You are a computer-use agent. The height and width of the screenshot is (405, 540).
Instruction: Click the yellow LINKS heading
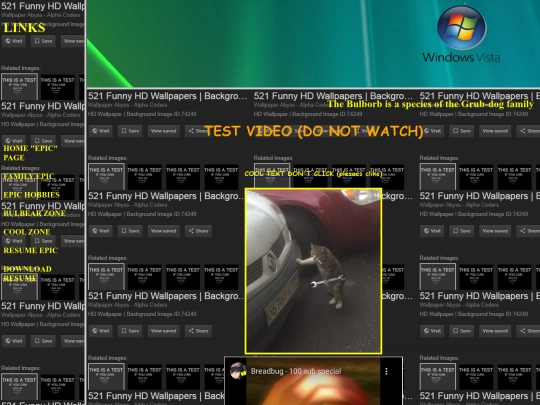pyautogui.click(x=24, y=28)
